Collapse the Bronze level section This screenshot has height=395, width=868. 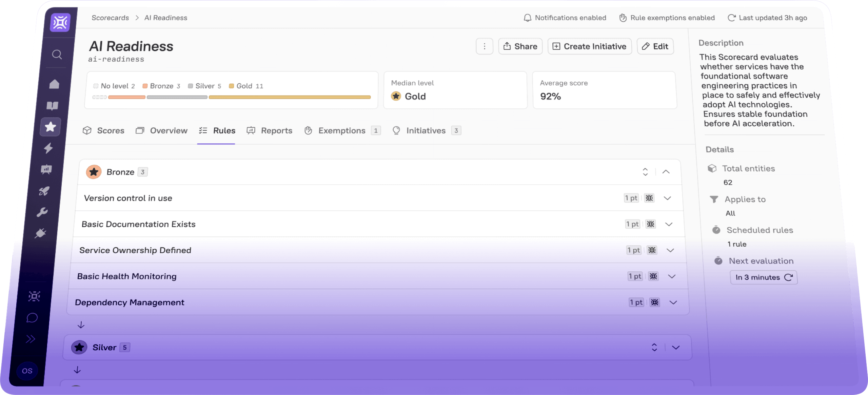tap(666, 172)
